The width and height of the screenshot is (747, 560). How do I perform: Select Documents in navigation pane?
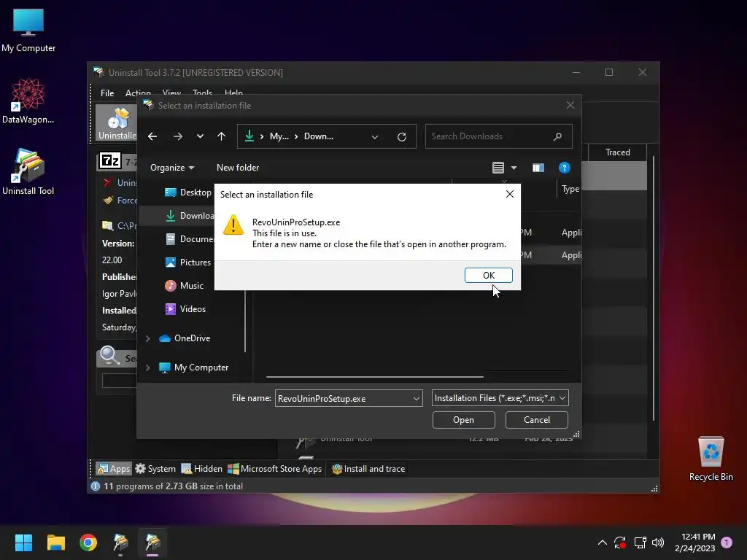point(189,239)
